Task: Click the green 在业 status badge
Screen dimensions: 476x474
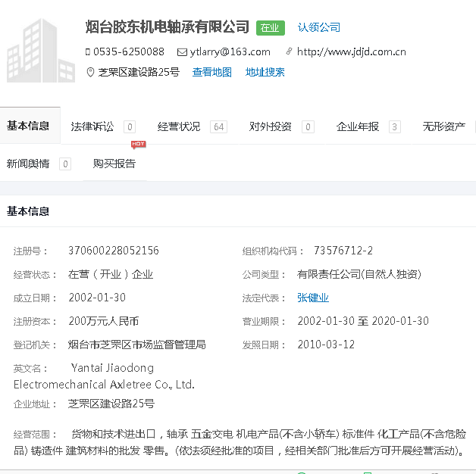Action: 270,28
